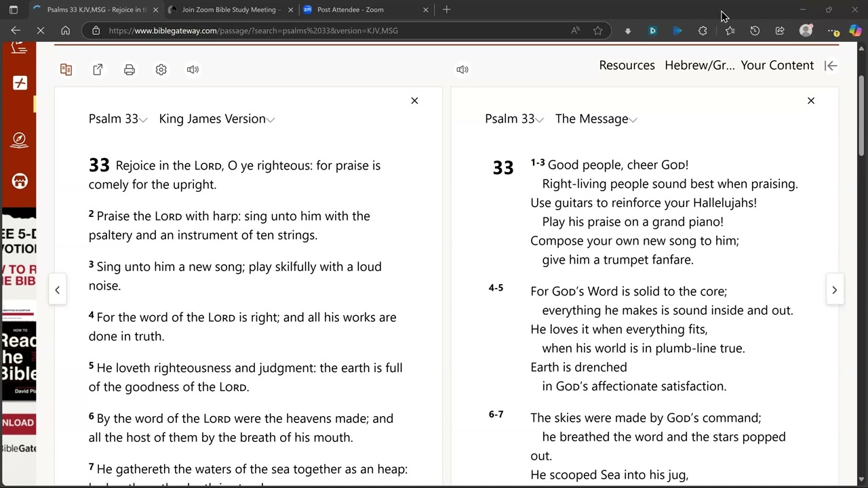The image size is (868, 488).
Task: Switch to Join Zoom Bible Study Meeting tab
Action: tap(231, 9)
